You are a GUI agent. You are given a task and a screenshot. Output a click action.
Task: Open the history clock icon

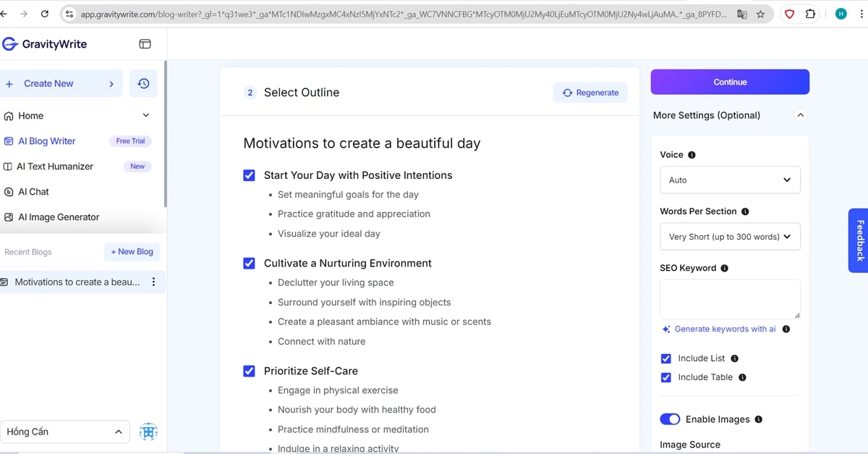pos(143,84)
